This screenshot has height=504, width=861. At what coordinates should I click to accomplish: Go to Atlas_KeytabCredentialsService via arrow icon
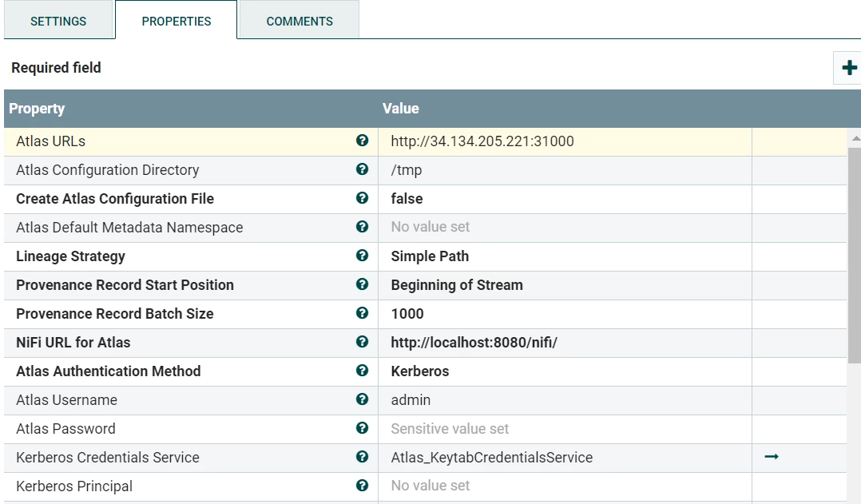tap(772, 457)
